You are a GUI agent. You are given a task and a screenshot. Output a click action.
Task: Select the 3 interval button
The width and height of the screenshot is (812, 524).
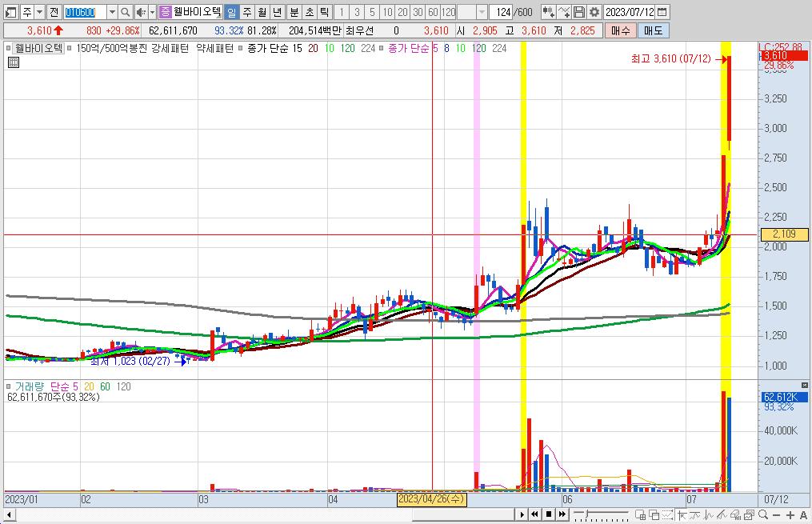click(357, 12)
